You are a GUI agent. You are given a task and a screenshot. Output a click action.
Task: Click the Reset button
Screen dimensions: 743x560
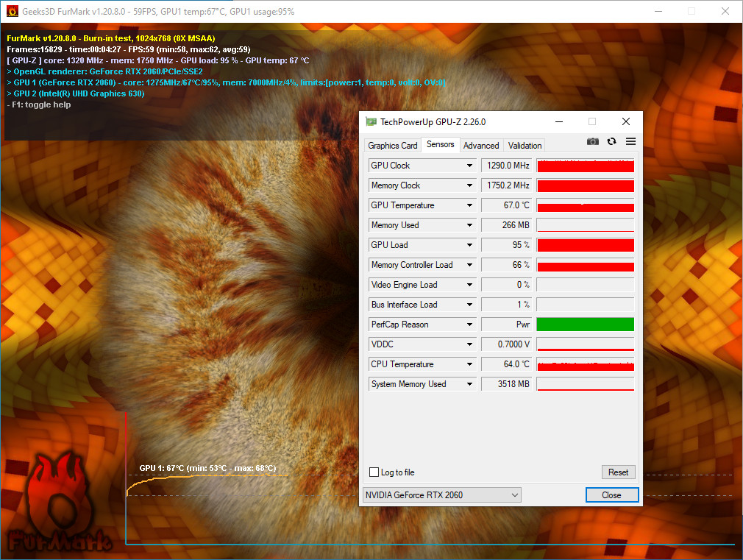tap(619, 472)
